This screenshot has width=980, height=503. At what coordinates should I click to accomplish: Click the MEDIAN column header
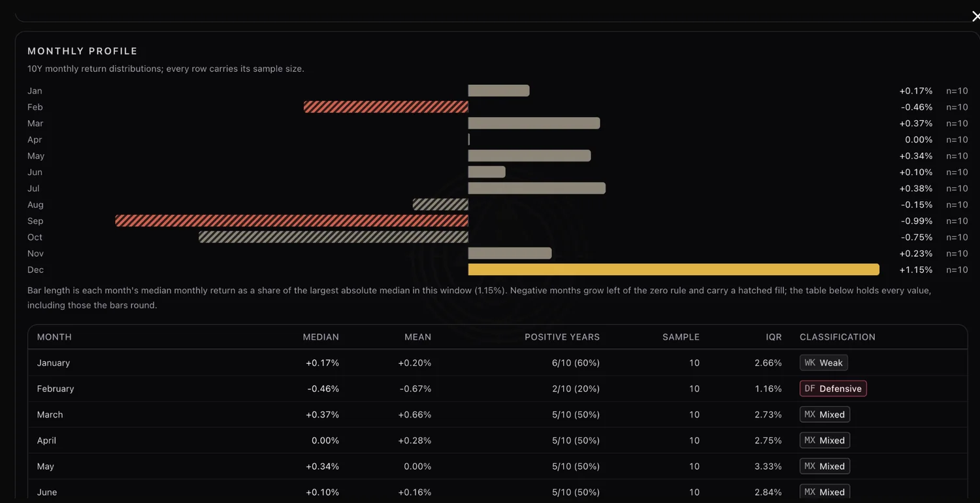point(321,337)
